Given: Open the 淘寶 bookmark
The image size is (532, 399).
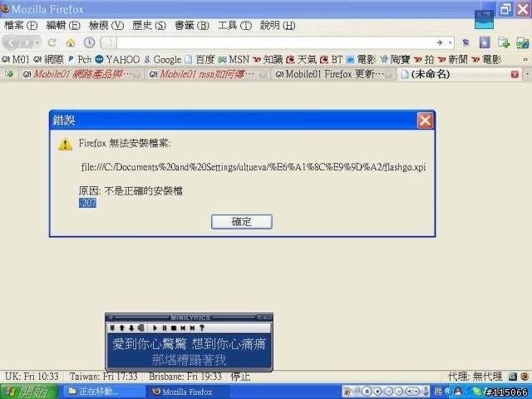Looking at the screenshot, I should click(x=396, y=60).
